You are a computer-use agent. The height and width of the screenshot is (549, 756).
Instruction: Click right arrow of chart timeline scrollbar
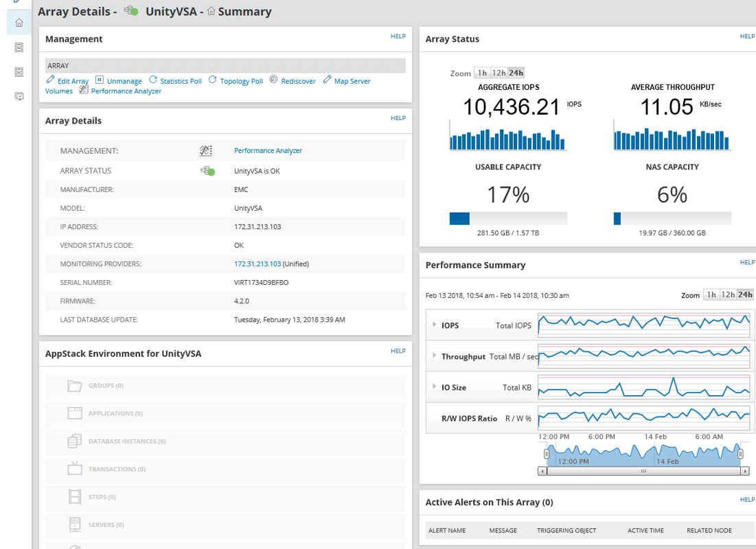click(x=745, y=471)
